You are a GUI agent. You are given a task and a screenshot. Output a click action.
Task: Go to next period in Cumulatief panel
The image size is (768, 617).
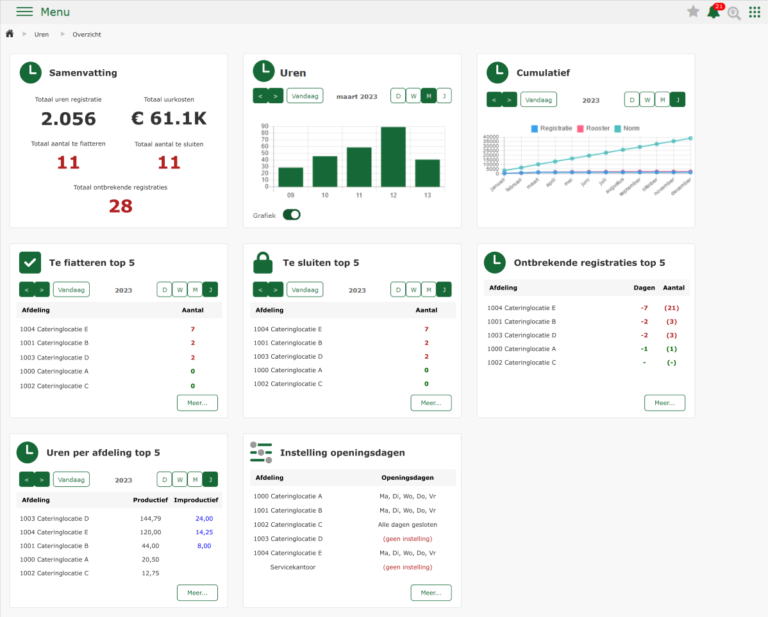(x=509, y=100)
